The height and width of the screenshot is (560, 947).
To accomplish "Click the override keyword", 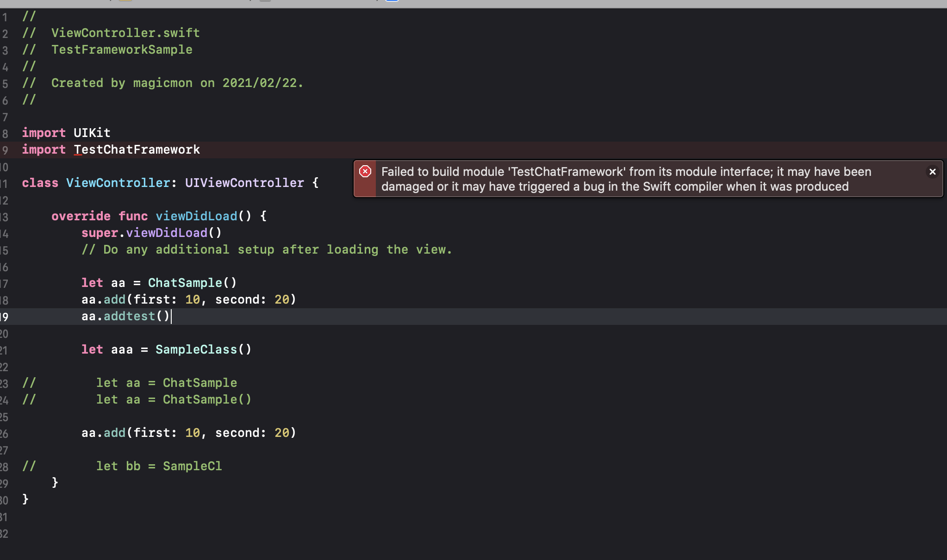I will [x=81, y=216].
